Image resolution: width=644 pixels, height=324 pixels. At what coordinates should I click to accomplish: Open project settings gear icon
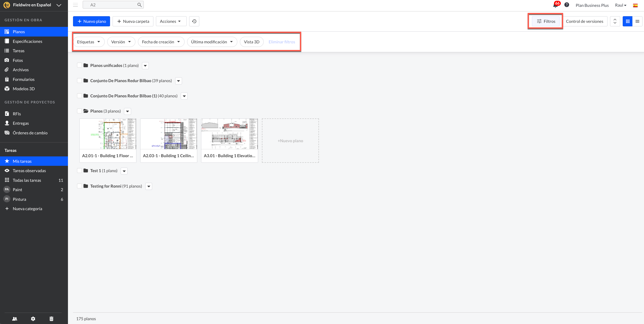tap(33, 319)
